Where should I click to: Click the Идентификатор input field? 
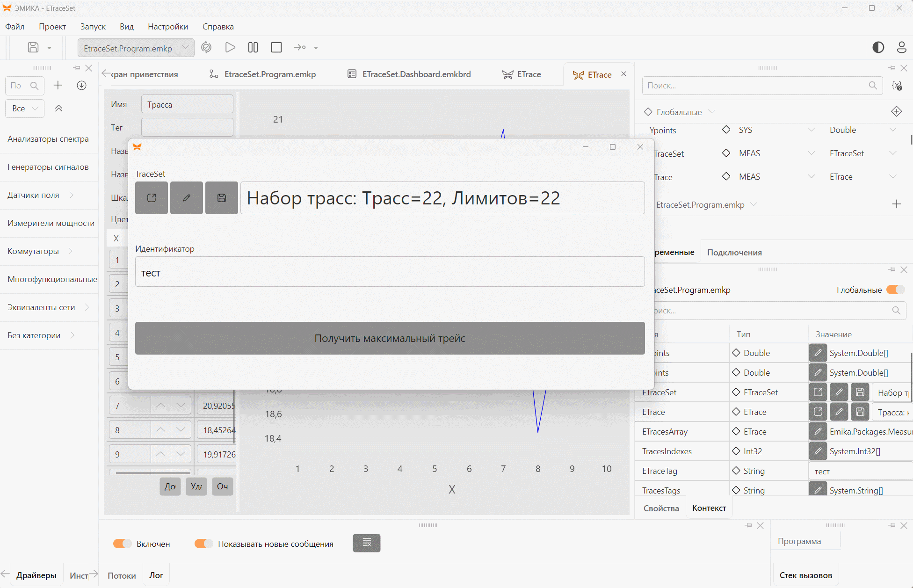[x=390, y=272]
